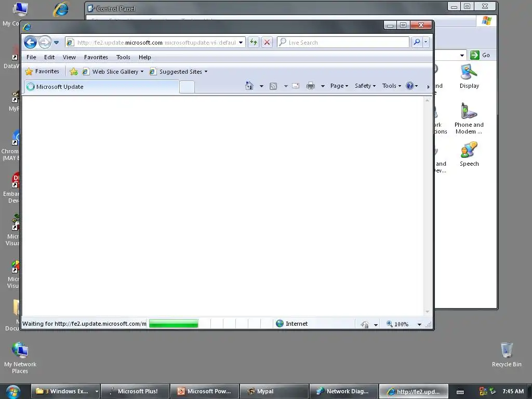Screen dimensions: 532x399
Task: Click the Refresh page icon
Action: pos(254,43)
